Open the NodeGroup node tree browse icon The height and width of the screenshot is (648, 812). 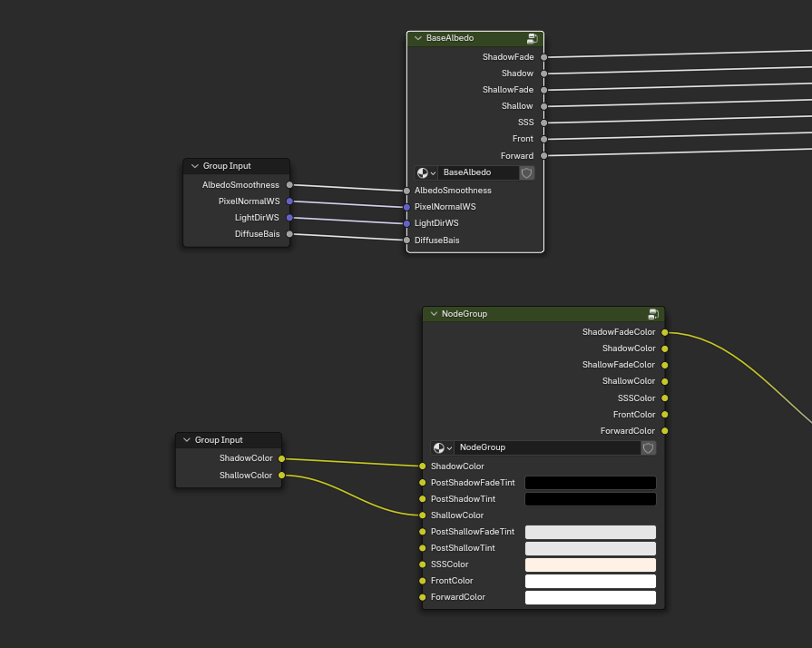click(442, 447)
